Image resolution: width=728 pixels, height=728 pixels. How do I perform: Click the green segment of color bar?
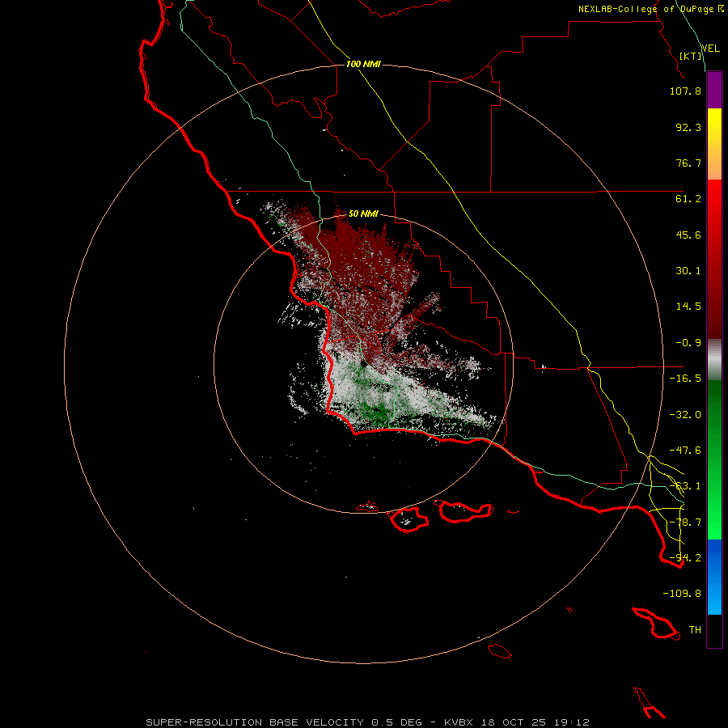(714, 459)
